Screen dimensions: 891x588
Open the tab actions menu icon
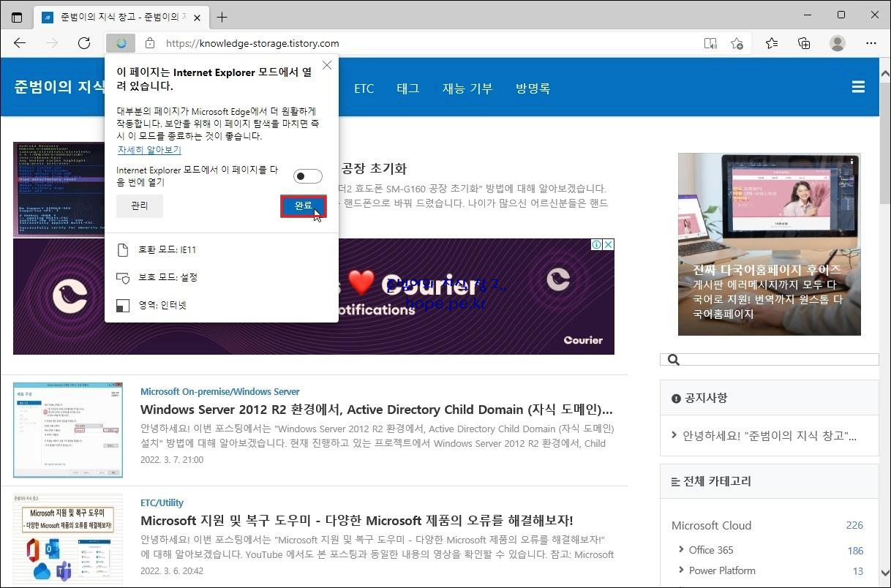tap(17, 17)
